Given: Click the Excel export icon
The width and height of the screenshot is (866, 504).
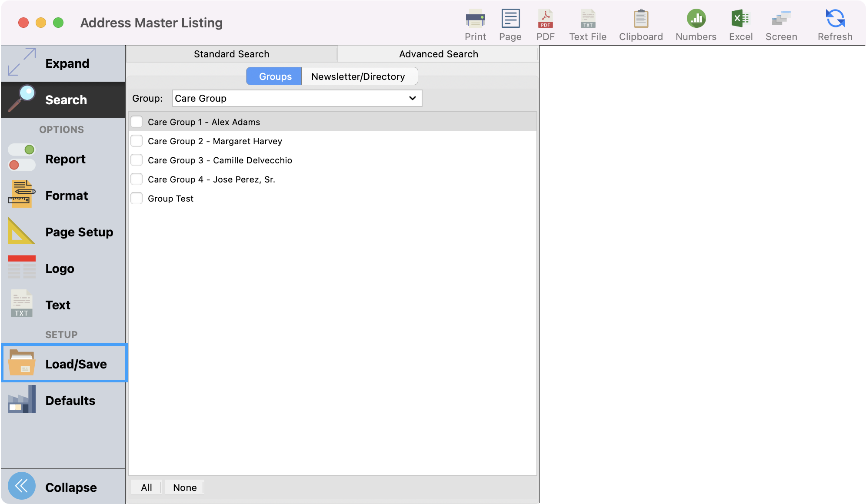Looking at the screenshot, I should point(740,19).
